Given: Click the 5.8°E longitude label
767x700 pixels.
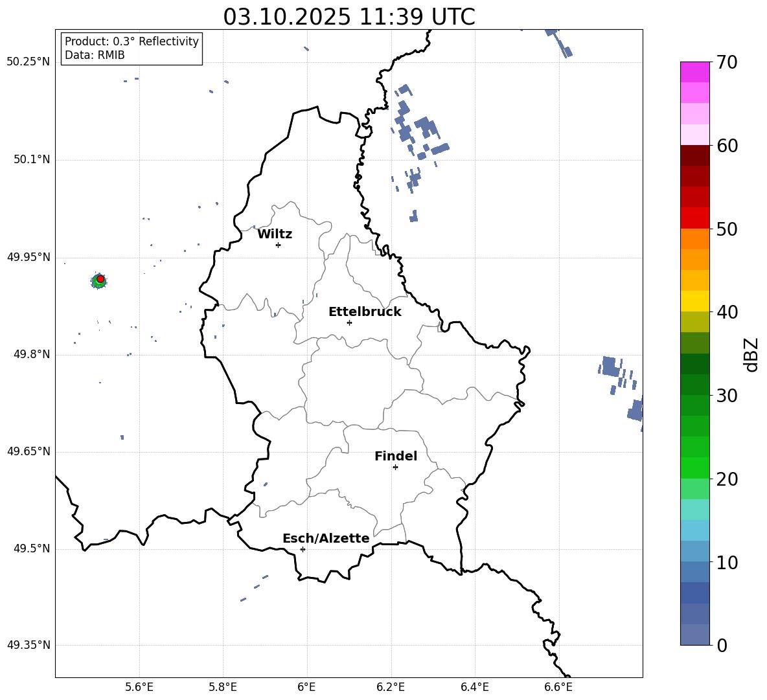Looking at the screenshot, I should tap(223, 687).
